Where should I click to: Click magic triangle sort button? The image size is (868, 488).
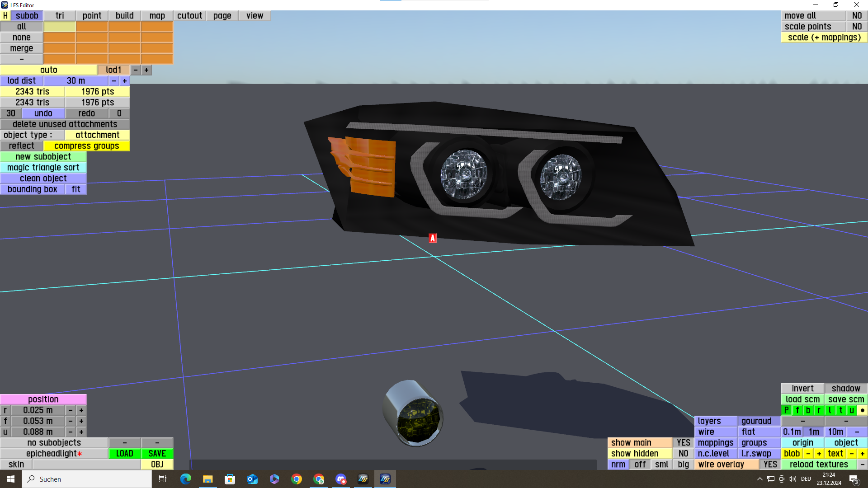pos(43,168)
